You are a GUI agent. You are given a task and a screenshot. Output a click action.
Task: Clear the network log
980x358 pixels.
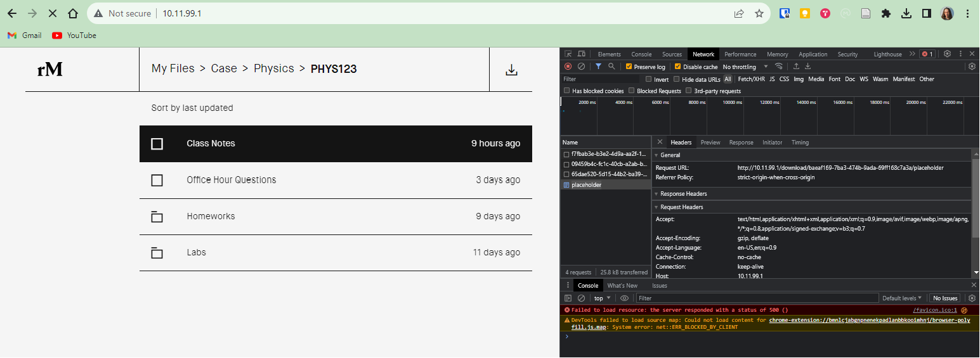581,67
